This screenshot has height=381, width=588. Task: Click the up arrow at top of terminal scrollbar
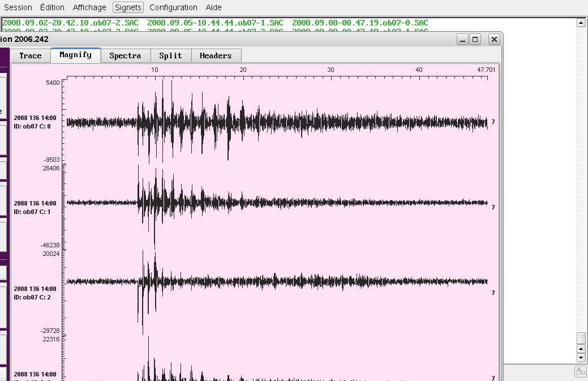click(x=581, y=23)
